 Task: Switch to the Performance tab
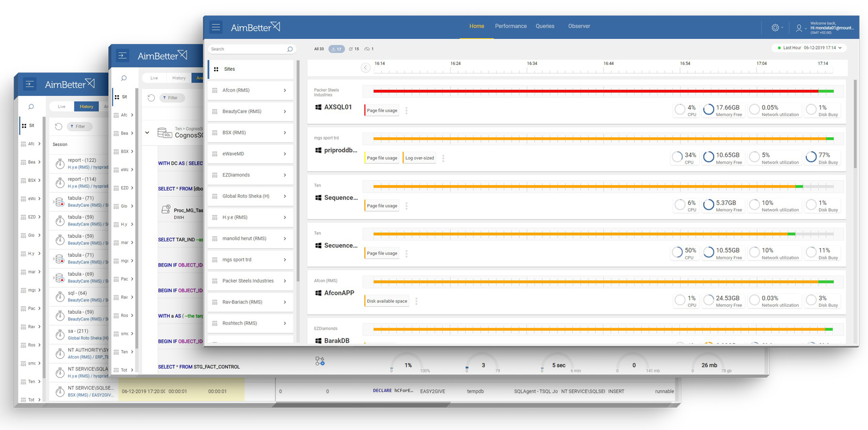point(510,26)
